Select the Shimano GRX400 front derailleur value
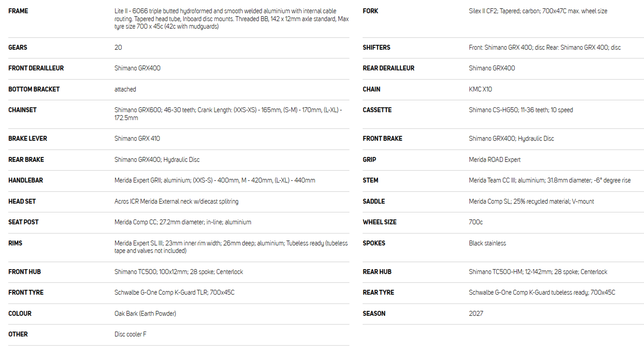Viewport: 644px width, 347px height. click(137, 68)
